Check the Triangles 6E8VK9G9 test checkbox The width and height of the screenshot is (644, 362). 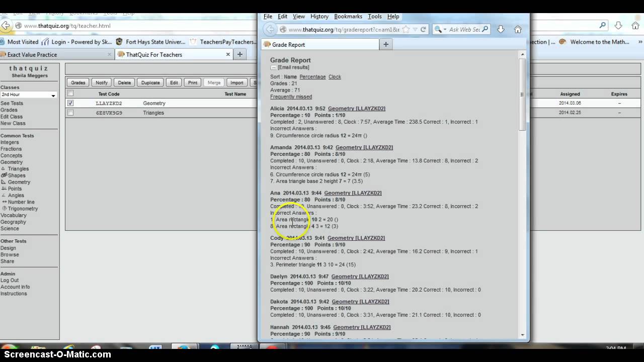click(x=70, y=113)
